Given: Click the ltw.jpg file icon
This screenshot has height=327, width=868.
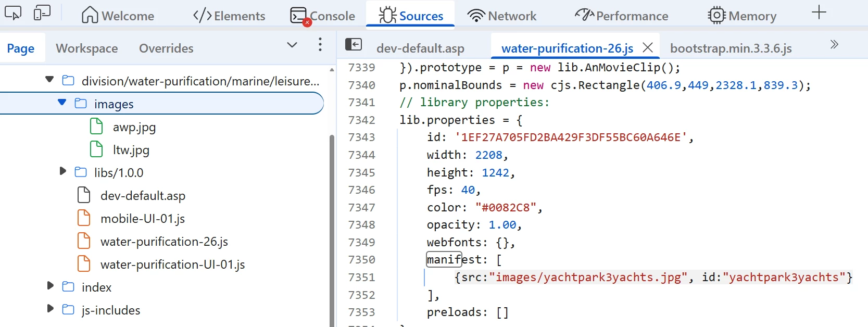Looking at the screenshot, I should point(96,149).
